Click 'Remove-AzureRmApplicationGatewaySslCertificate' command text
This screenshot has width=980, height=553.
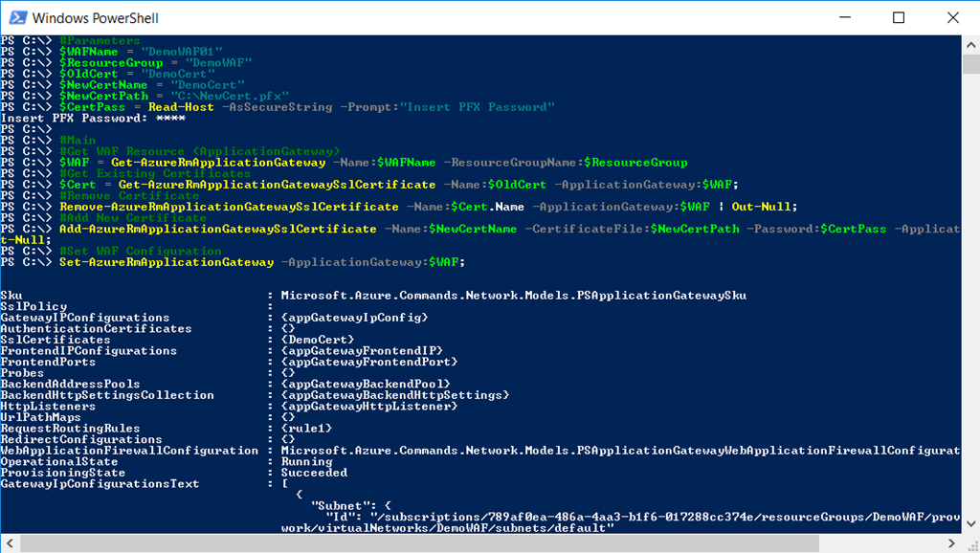[x=229, y=207]
